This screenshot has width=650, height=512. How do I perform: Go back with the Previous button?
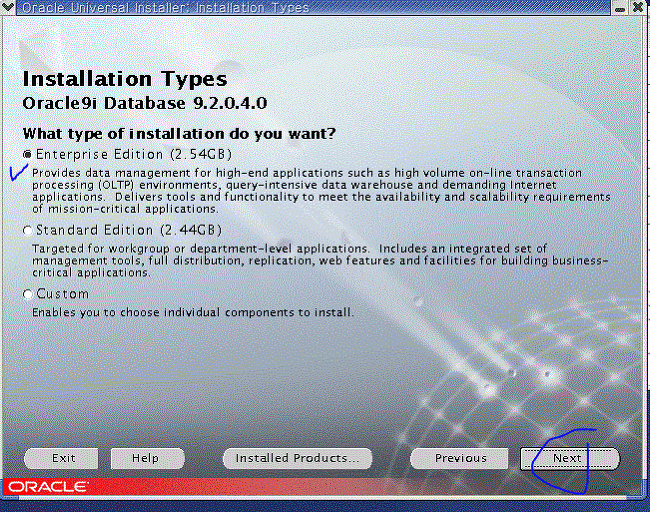460,459
